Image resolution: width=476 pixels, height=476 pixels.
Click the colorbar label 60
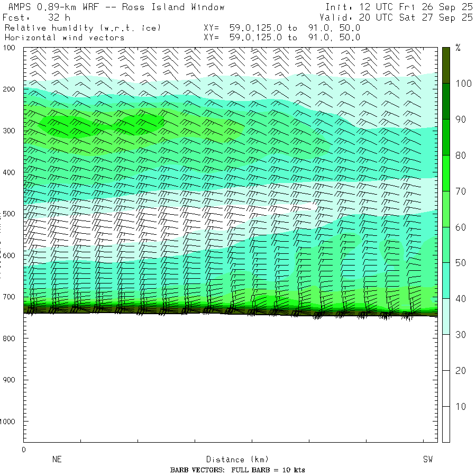point(461,227)
